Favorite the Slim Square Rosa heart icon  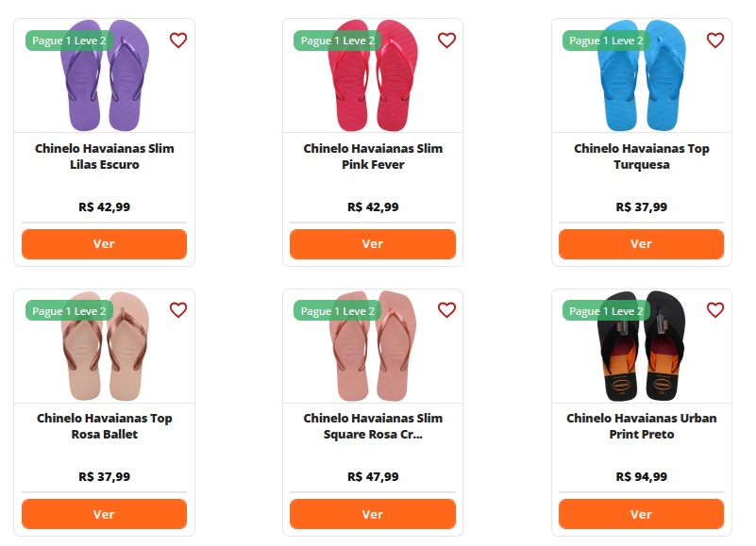(446, 310)
